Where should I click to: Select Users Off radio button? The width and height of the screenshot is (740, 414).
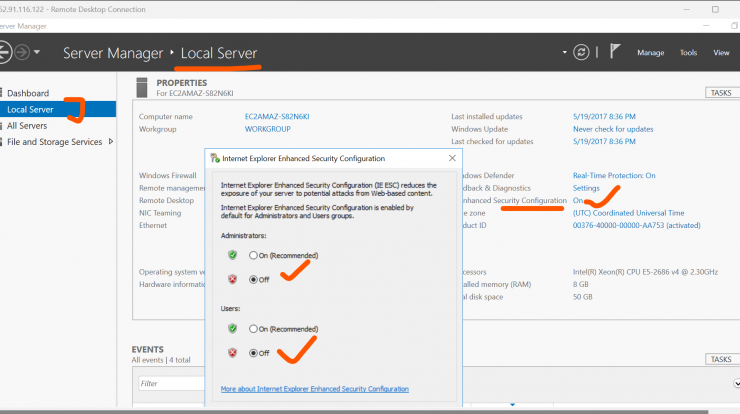(x=253, y=353)
